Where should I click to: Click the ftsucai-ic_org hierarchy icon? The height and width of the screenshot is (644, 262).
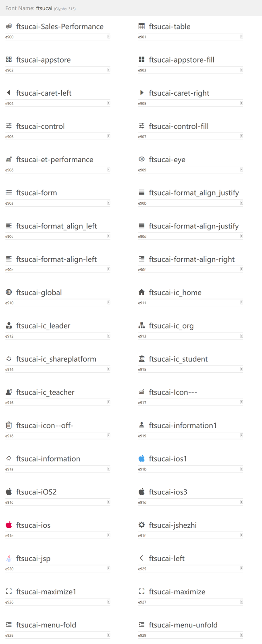(x=141, y=325)
